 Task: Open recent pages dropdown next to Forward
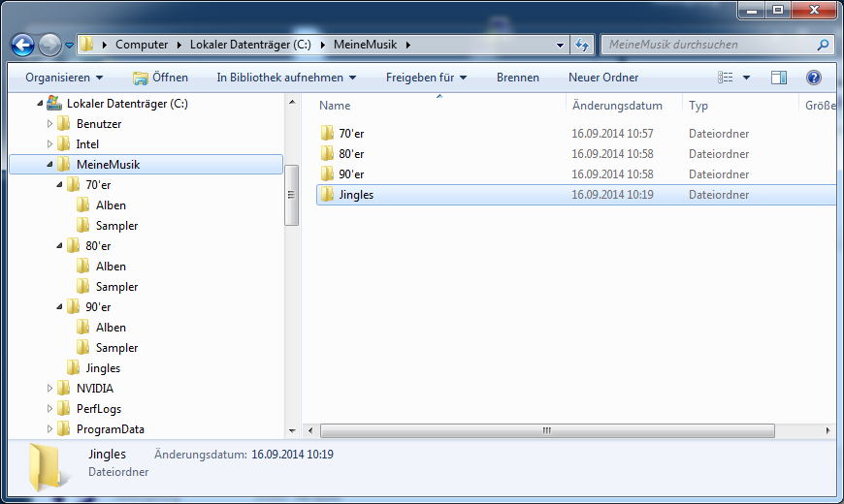pos(70,46)
